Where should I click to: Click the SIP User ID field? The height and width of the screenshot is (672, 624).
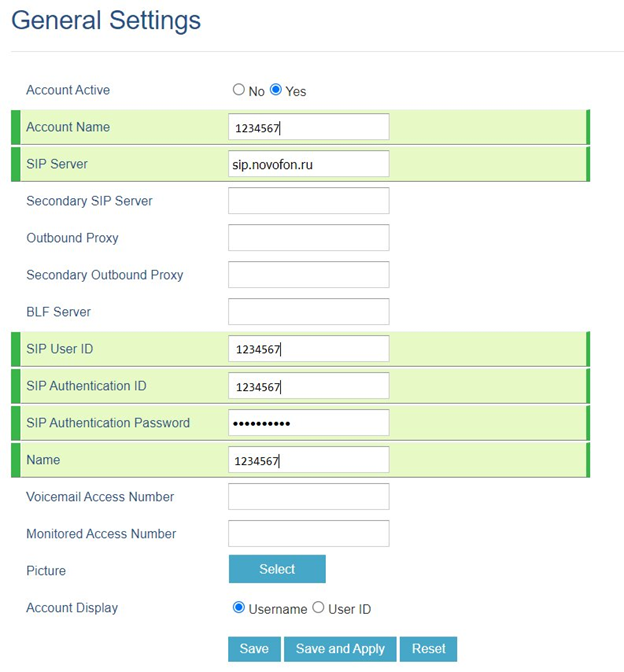308,349
